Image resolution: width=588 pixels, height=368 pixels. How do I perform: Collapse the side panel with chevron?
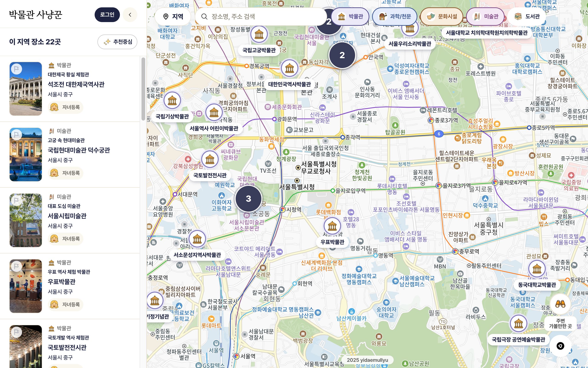(x=130, y=14)
